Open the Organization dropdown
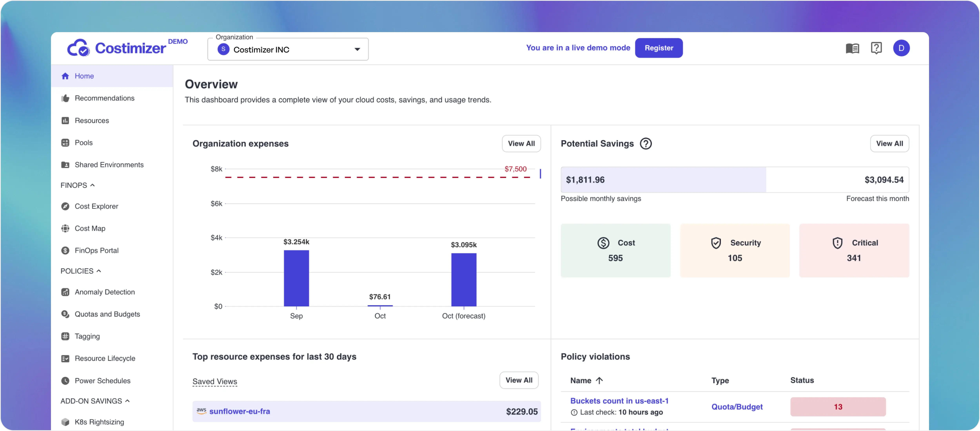 [288, 49]
